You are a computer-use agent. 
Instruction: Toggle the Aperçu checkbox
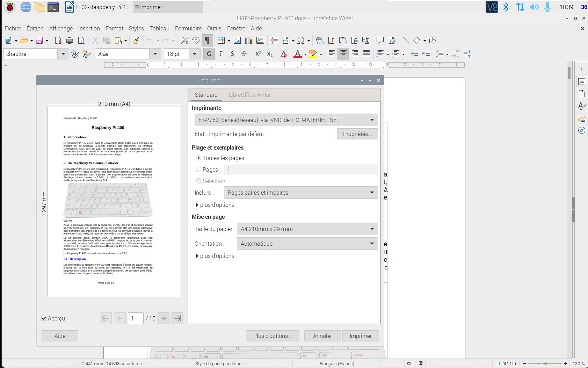tap(44, 318)
